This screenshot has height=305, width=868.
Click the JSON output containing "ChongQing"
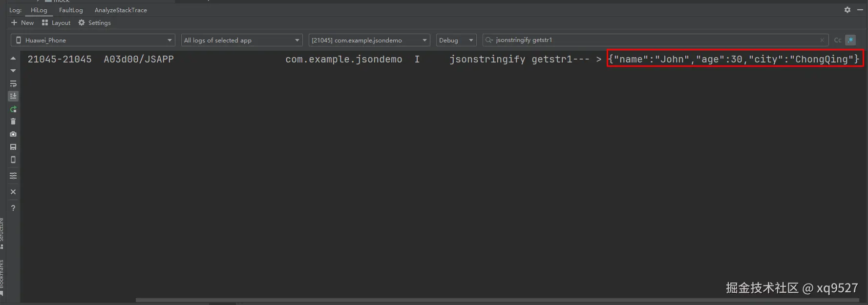pyautogui.click(x=734, y=59)
